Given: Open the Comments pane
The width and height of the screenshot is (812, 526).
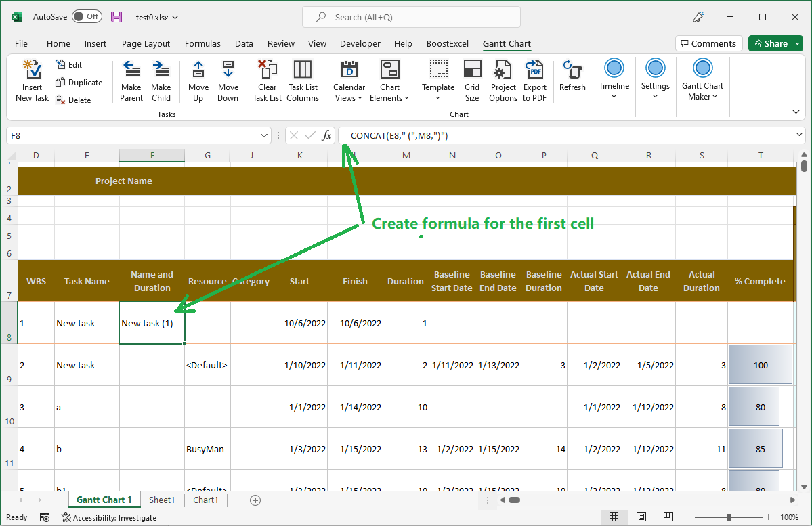Looking at the screenshot, I should coord(708,43).
